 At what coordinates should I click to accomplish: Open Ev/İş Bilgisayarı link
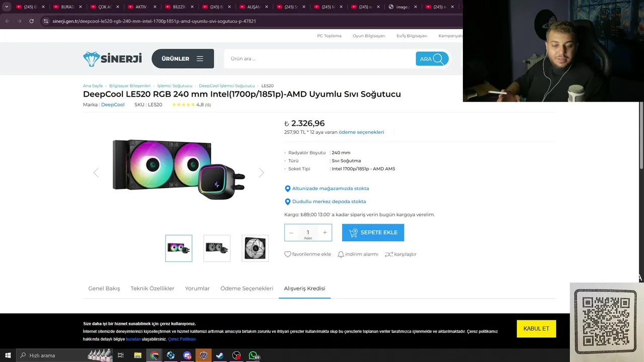click(412, 36)
